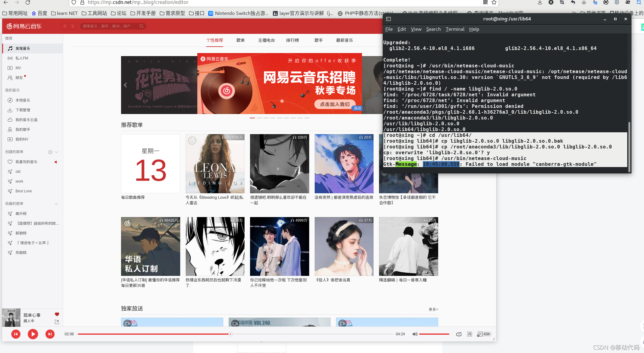Create a new playlist with the plus icon

50,152
